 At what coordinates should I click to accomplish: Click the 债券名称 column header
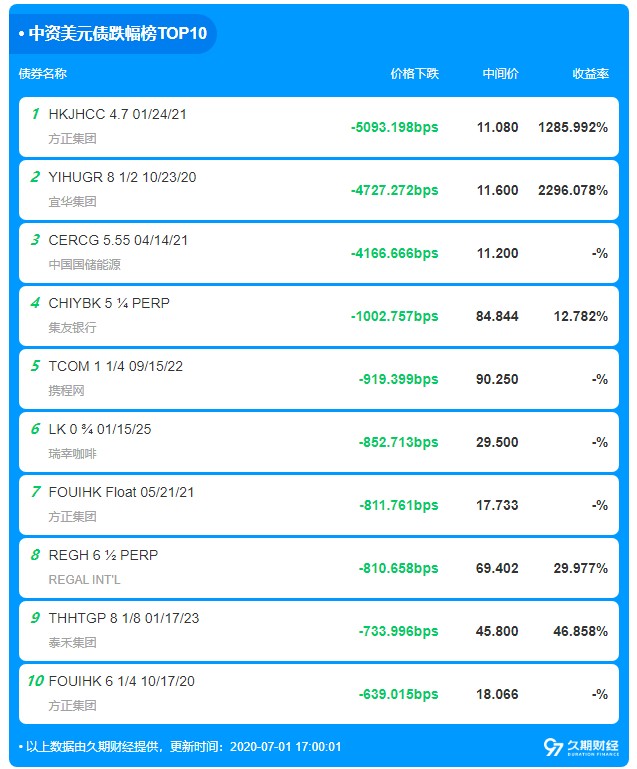(43, 74)
